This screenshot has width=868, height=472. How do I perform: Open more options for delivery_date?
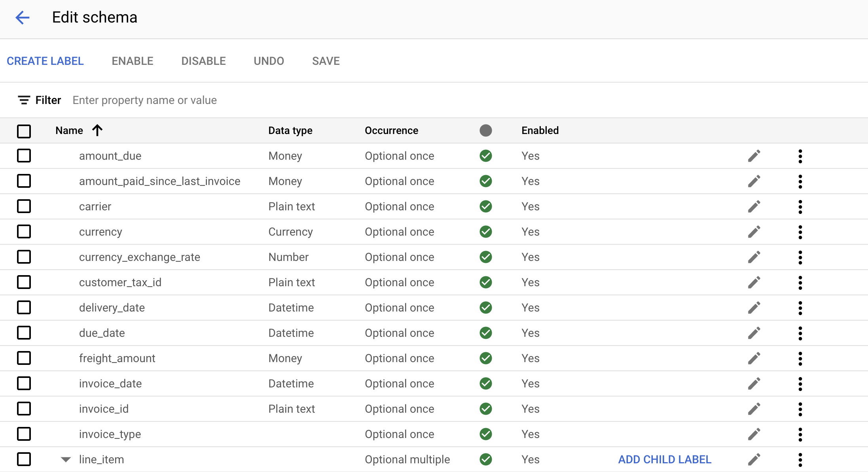800,308
